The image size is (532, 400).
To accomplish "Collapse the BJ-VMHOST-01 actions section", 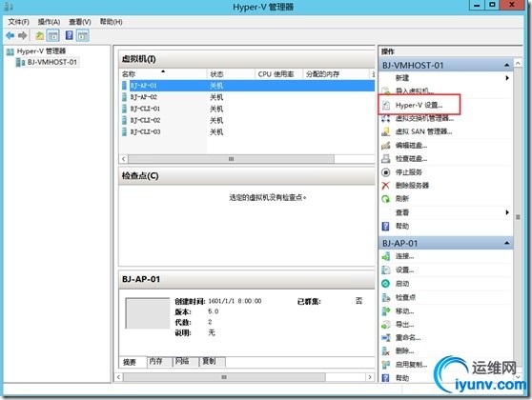I will (x=507, y=65).
